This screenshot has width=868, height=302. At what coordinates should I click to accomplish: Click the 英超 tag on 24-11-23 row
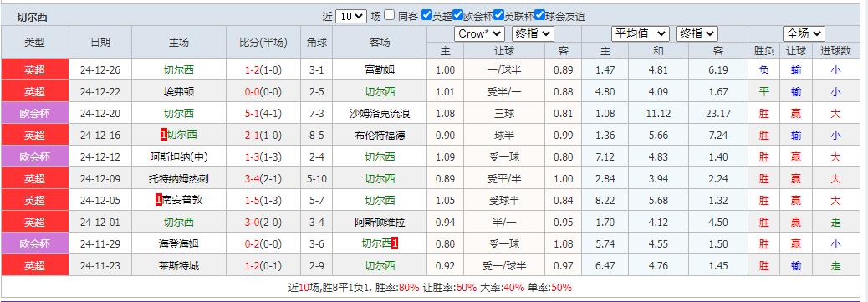[x=35, y=265]
